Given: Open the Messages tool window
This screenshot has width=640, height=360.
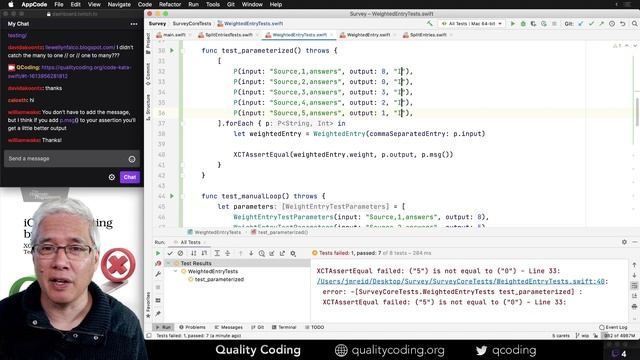Looking at the screenshot, I should 229,327.
